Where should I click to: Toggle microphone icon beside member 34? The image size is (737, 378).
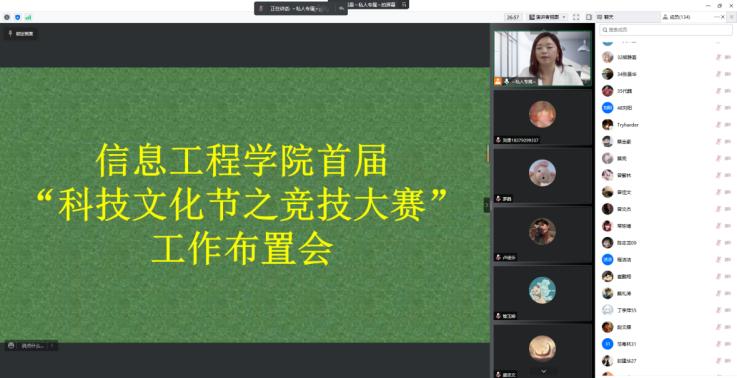point(718,74)
